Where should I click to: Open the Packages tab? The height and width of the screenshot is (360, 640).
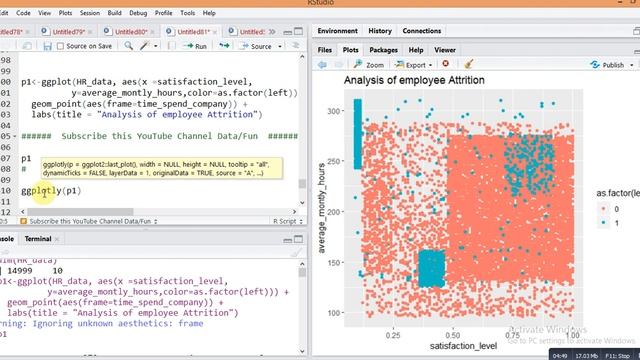383,50
